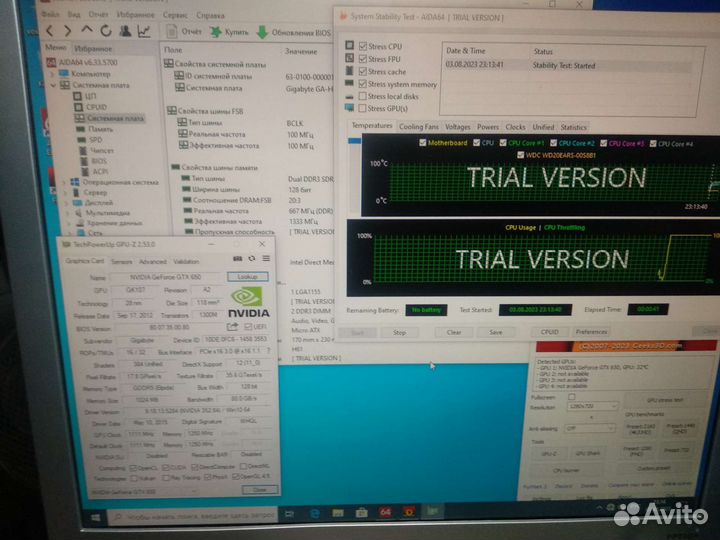Expand Мультимедиа tree node
The width and height of the screenshot is (720, 540).
[68, 213]
